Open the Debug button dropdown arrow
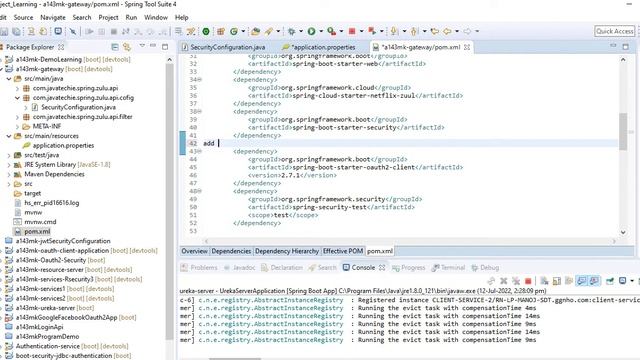This screenshot has height=360, width=640. pos(301,31)
